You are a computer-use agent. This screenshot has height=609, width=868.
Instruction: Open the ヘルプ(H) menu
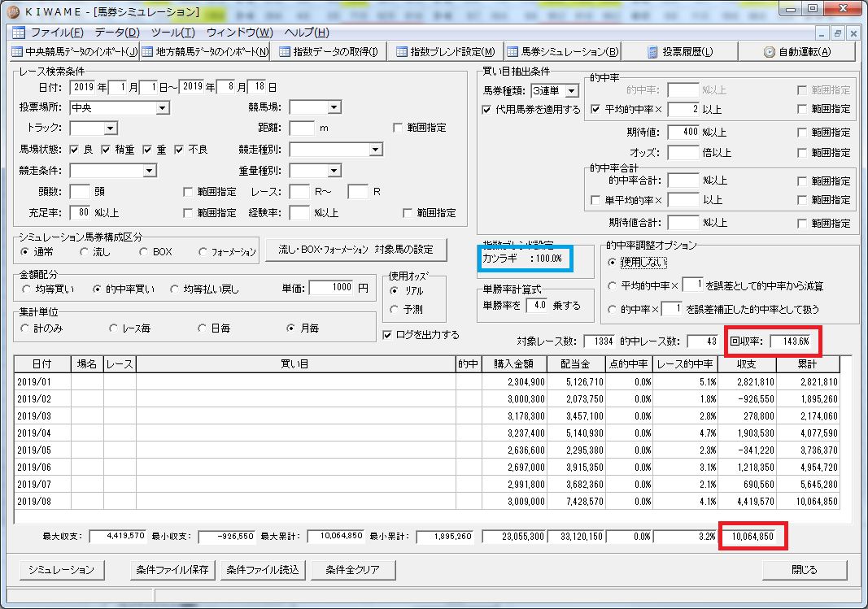coord(307,33)
